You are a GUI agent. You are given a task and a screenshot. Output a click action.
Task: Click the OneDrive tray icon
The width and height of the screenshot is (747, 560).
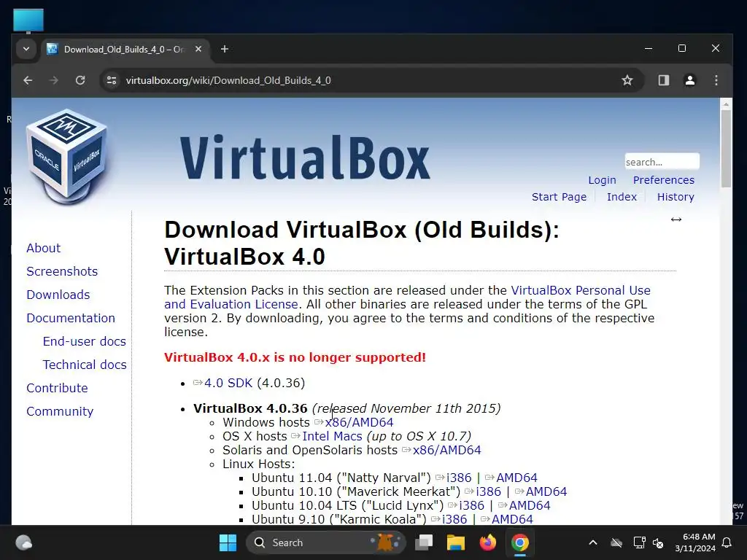[616, 542]
